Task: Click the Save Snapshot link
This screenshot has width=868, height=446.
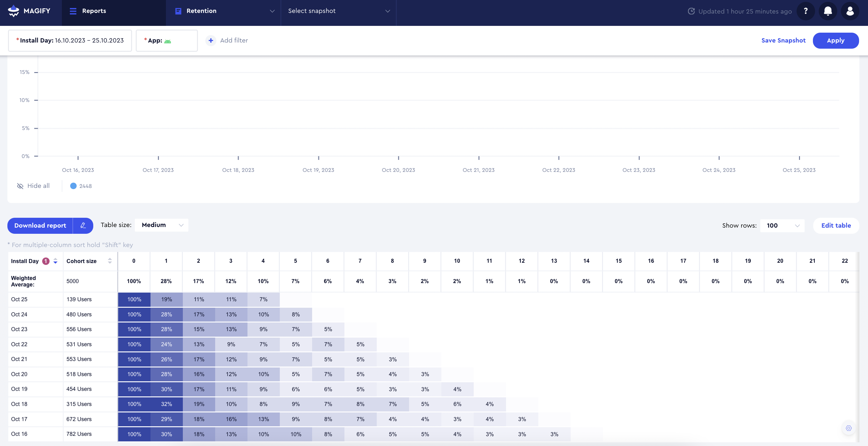Action: tap(783, 40)
